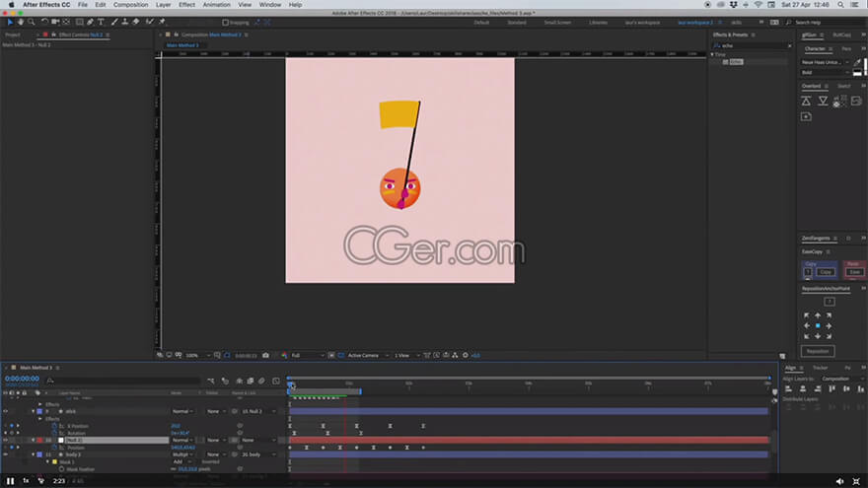The width and height of the screenshot is (868, 488).
Task: Toggle the X Position stopwatch
Action: tap(54, 426)
